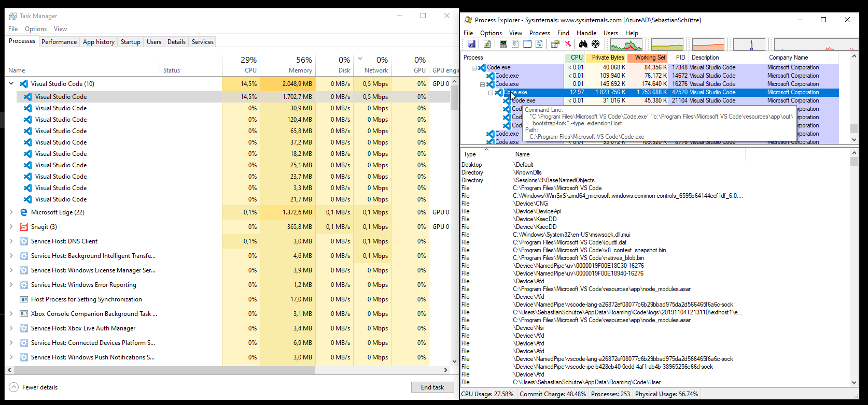Viewport: 868px width, 405px height.
Task: Click the Visual Studio Code (10) group icon
Action: (x=23, y=84)
